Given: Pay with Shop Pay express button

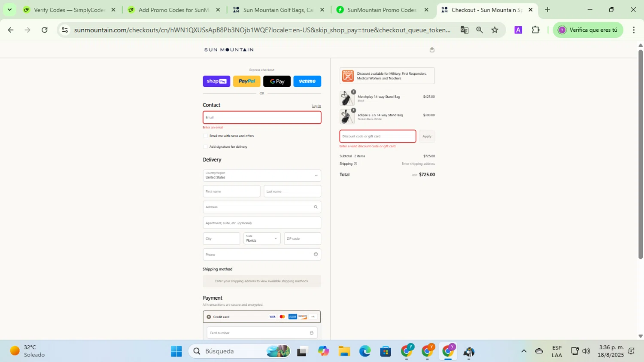Looking at the screenshot, I should pyautogui.click(x=216, y=81).
